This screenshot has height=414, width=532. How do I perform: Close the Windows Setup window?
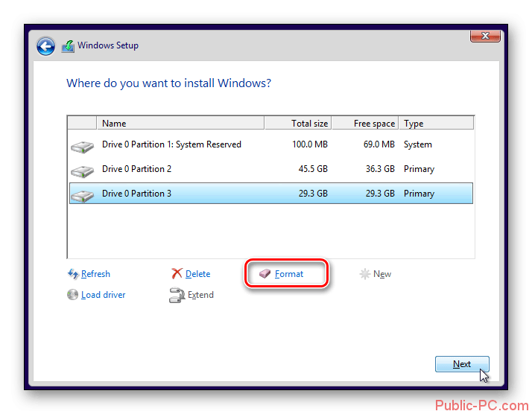[x=485, y=36]
